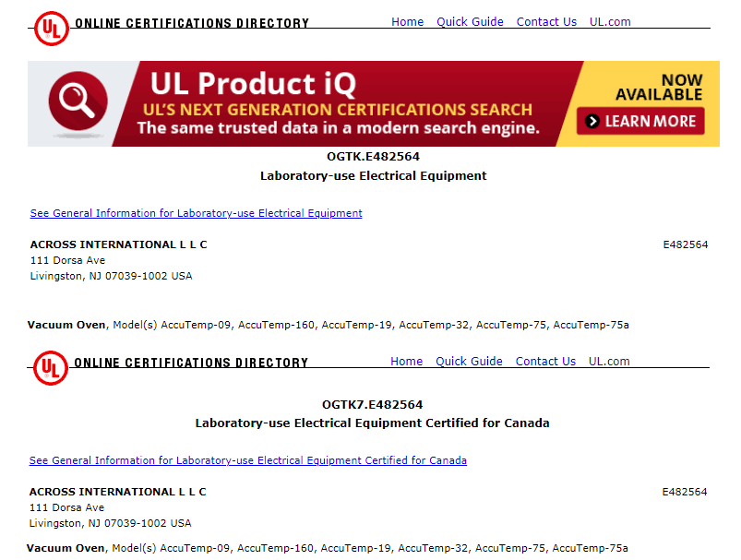Click company name in the Canada listing
This screenshot has width=741, height=560.
(118, 492)
